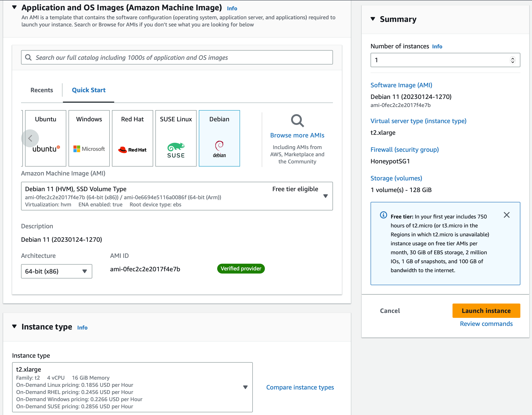Image resolution: width=532 pixels, height=415 pixels.
Task: Open the t2.xlarge instance type dropdown
Action: (x=245, y=387)
